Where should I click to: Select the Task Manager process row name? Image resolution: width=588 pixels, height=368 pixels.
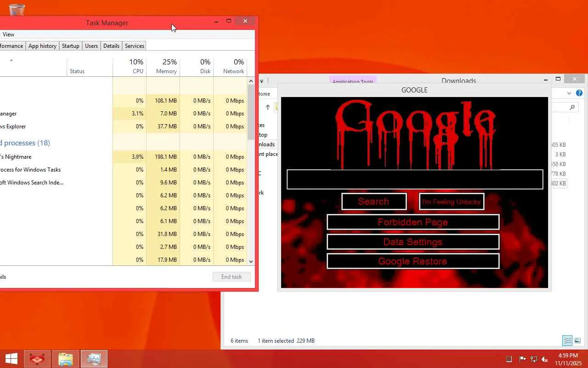tap(8, 114)
